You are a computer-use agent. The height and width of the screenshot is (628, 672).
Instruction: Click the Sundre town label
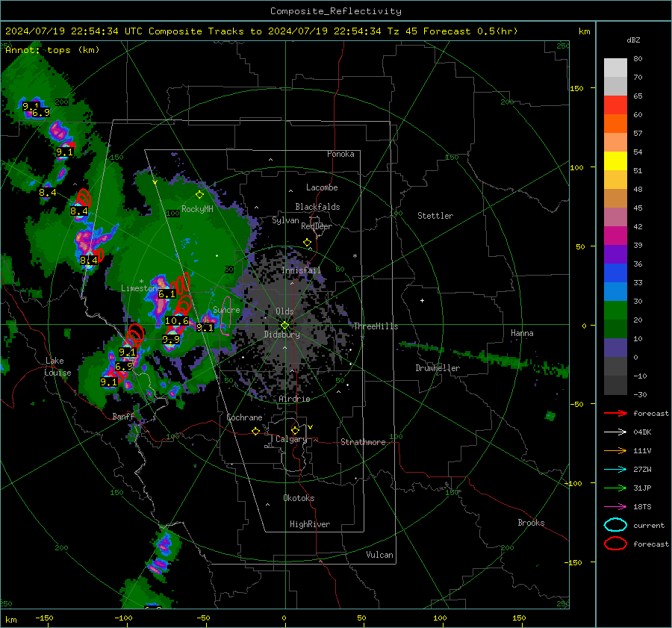(x=226, y=309)
